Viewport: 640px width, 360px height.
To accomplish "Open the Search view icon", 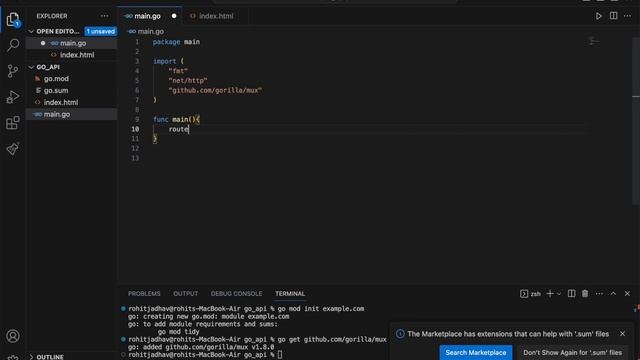I will (x=13, y=45).
